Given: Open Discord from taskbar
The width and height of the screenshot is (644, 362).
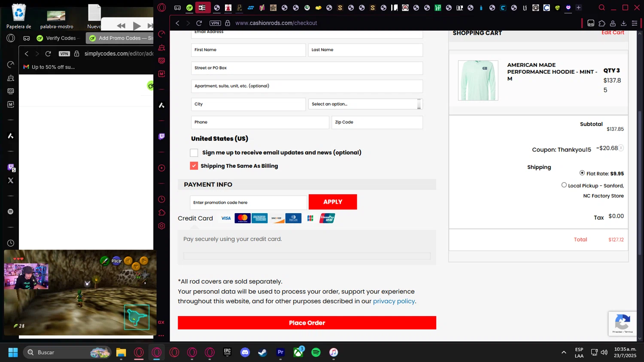Looking at the screenshot, I should [245, 353].
